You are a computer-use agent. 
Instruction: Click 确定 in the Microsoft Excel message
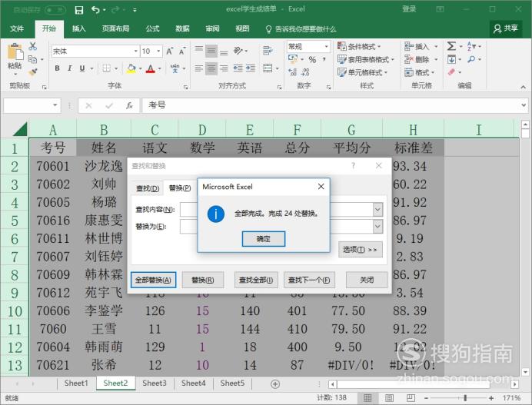point(263,239)
